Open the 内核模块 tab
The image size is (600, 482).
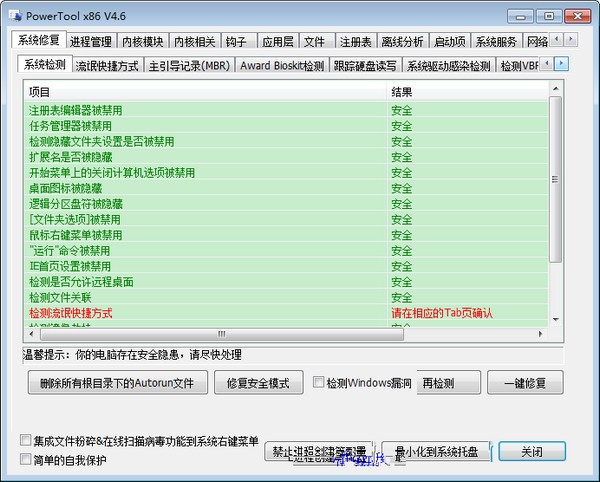pos(143,41)
